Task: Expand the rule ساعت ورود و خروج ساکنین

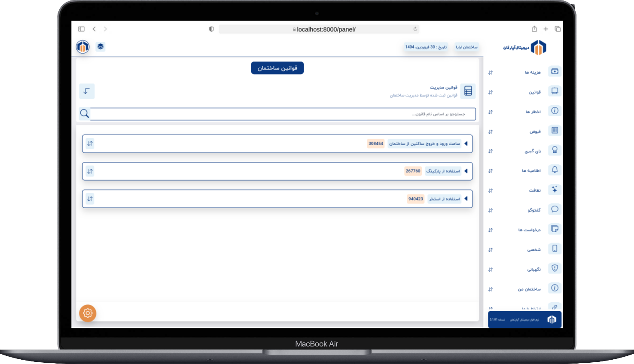Action: click(x=466, y=144)
